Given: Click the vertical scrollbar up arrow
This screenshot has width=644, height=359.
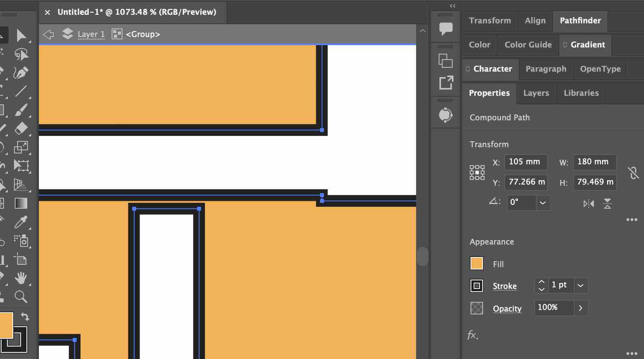Looking at the screenshot, I should pos(423,31).
